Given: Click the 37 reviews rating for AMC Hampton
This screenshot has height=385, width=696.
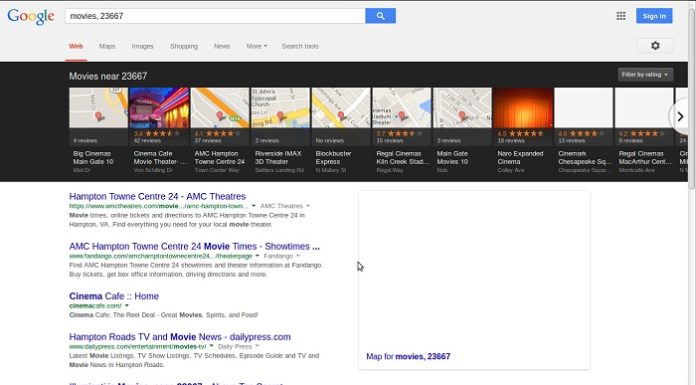Looking at the screenshot, I should pos(218,137).
